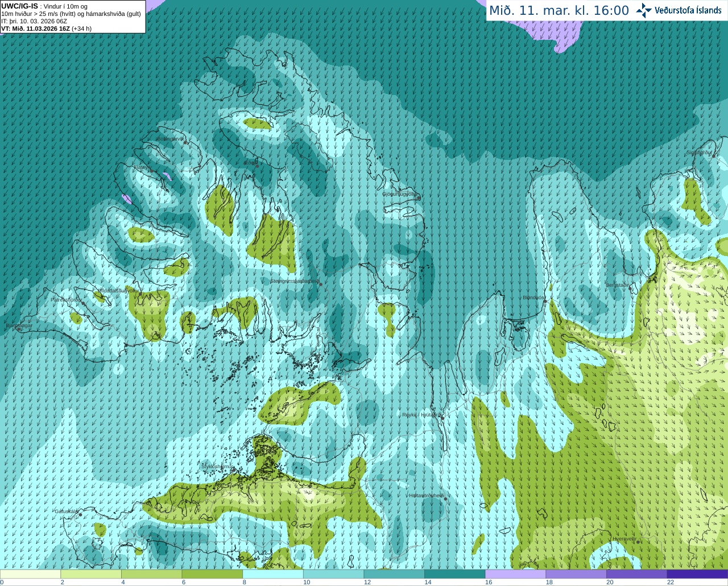Image resolution: width=728 pixels, height=586 pixels.
Task: Select the Æðey station label
Action: tap(250, 163)
